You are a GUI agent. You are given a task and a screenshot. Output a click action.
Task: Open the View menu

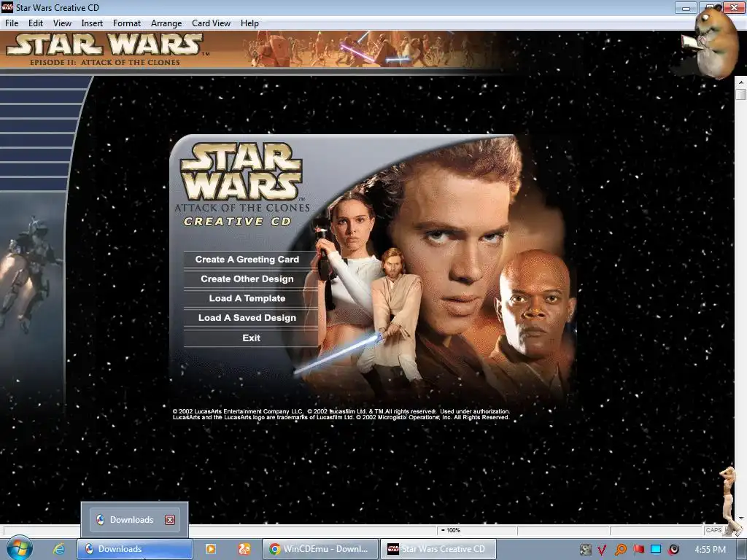pyautogui.click(x=62, y=23)
